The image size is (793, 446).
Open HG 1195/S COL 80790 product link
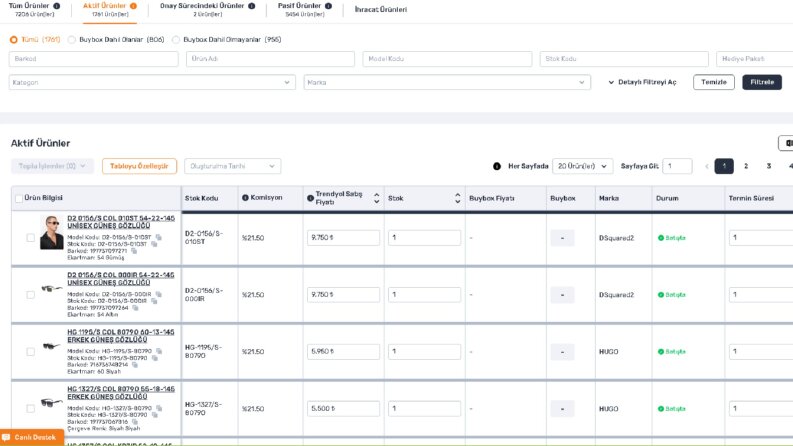[120, 336]
